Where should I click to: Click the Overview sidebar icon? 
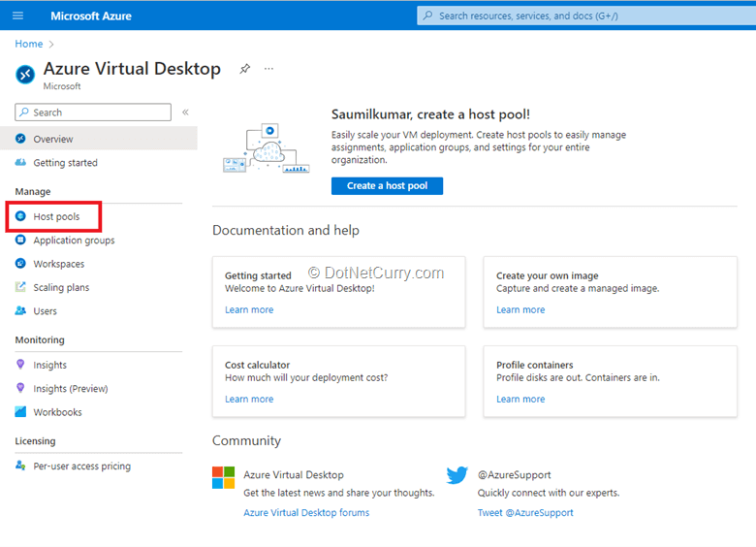[20, 139]
